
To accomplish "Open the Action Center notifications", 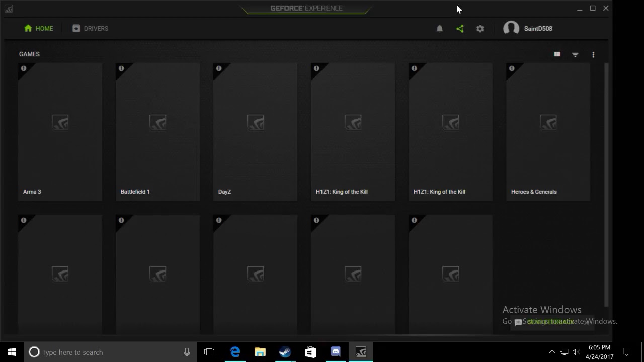I will coord(627,352).
